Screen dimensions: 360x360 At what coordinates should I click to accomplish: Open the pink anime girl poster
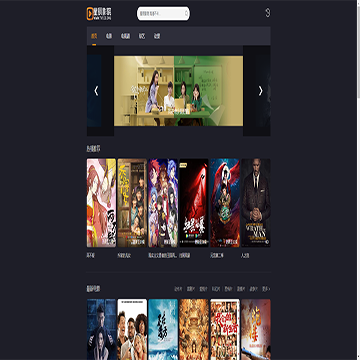pyautogui.click(x=101, y=203)
